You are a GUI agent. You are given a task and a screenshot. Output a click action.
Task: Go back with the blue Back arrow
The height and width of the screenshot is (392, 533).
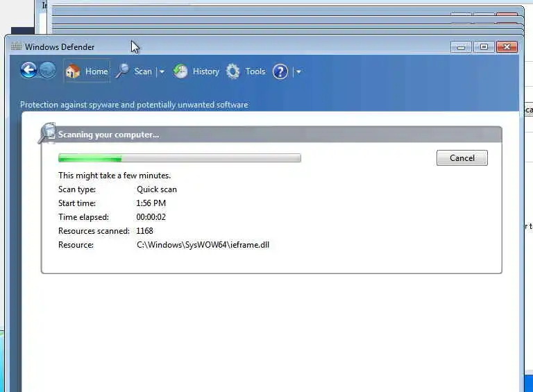tap(28, 70)
